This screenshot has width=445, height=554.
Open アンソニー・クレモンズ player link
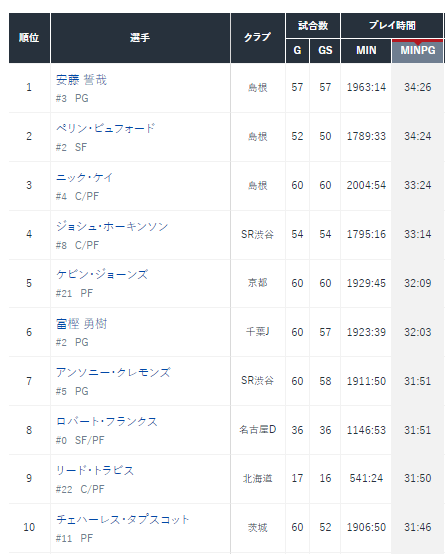coord(113,372)
